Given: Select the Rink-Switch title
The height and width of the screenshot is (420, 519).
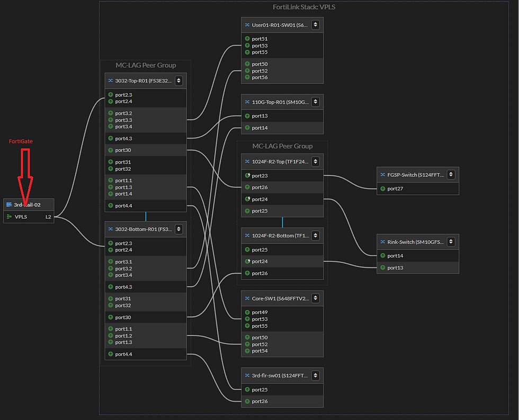Looking at the screenshot, I should tap(416, 242).
